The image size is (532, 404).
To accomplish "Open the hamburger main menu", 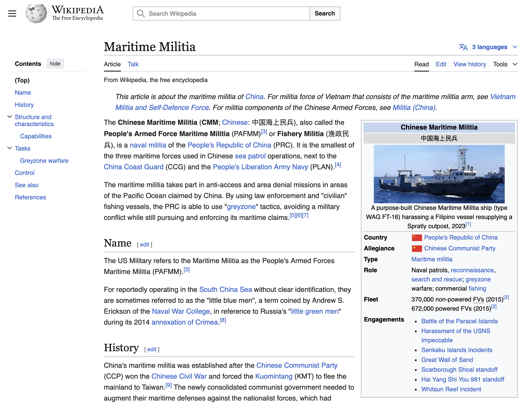I will click(12, 14).
